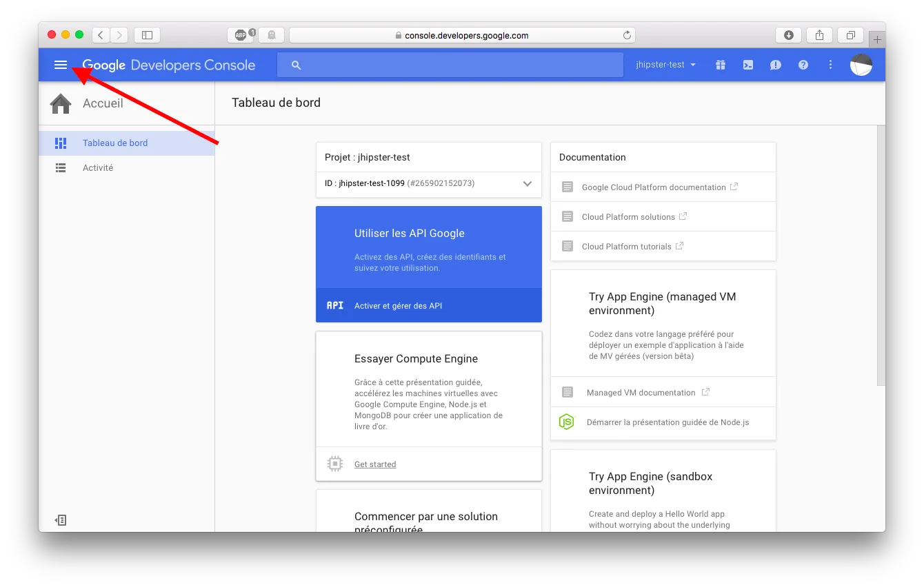The image size is (924, 587).
Task: Open Google Cloud Platform documentation link
Action: point(654,187)
